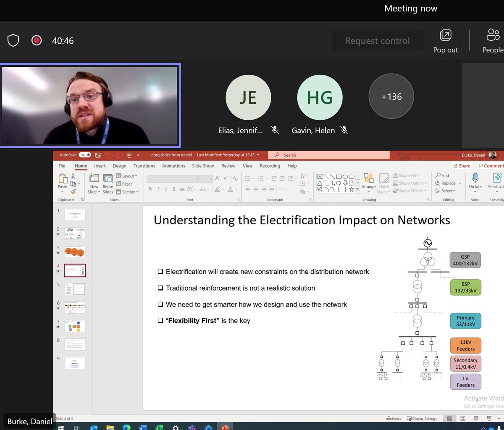Select the text box shape in gallery
The image size is (504, 430).
pyautogui.click(x=320, y=176)
